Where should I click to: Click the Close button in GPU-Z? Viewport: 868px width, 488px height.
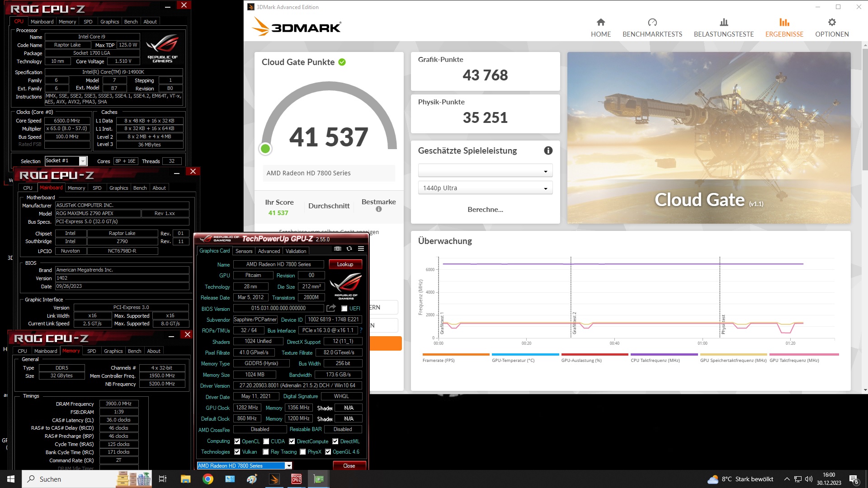[349, 466]
